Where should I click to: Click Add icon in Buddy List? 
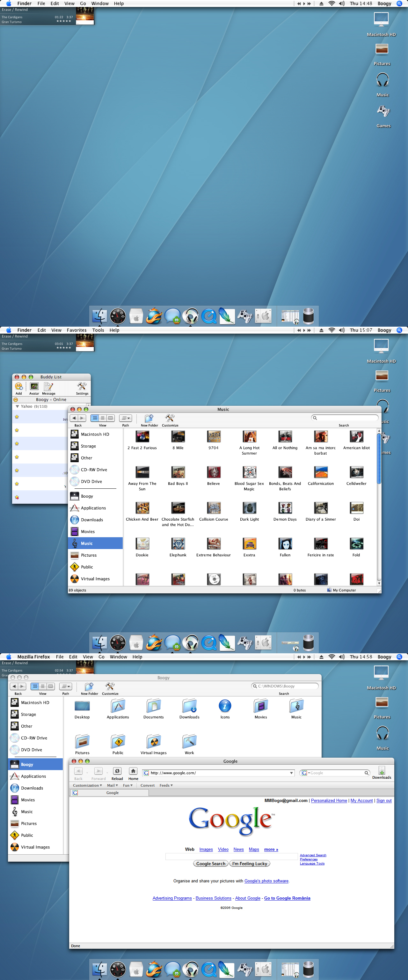click(x=18, y=387)
